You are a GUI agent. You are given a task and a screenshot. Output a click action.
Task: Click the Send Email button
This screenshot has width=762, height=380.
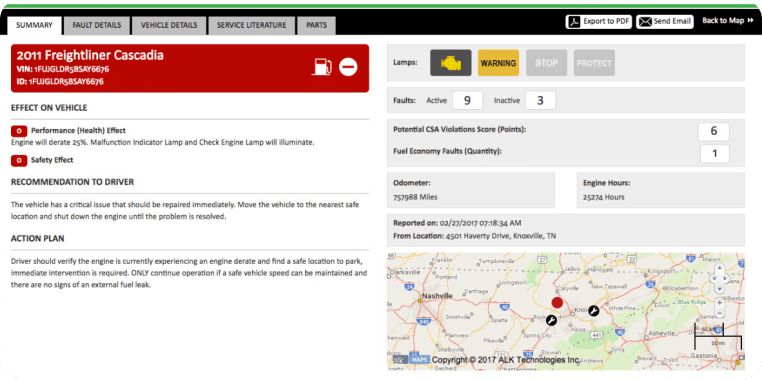point(665,21)
